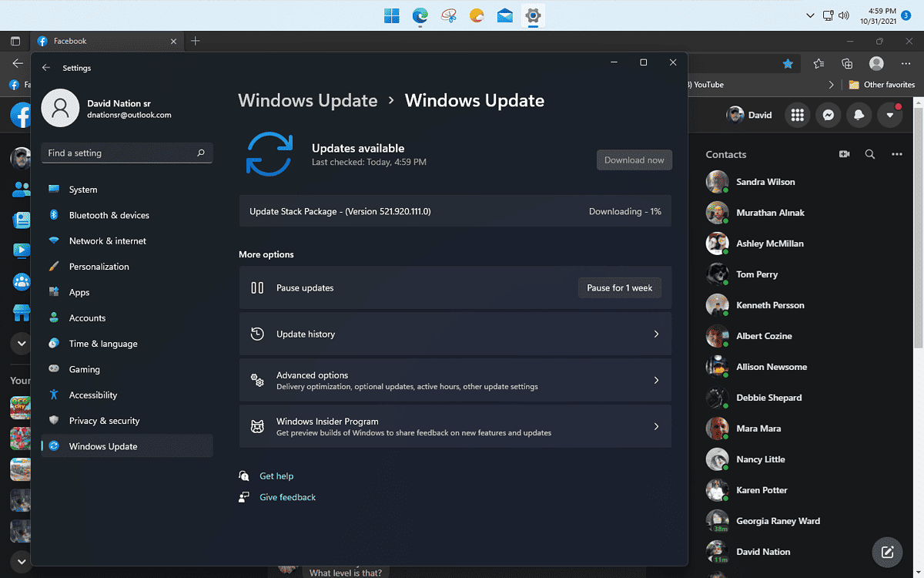
Task: Expand Advanced options in Windows Update
Action: tap(455, 380)
